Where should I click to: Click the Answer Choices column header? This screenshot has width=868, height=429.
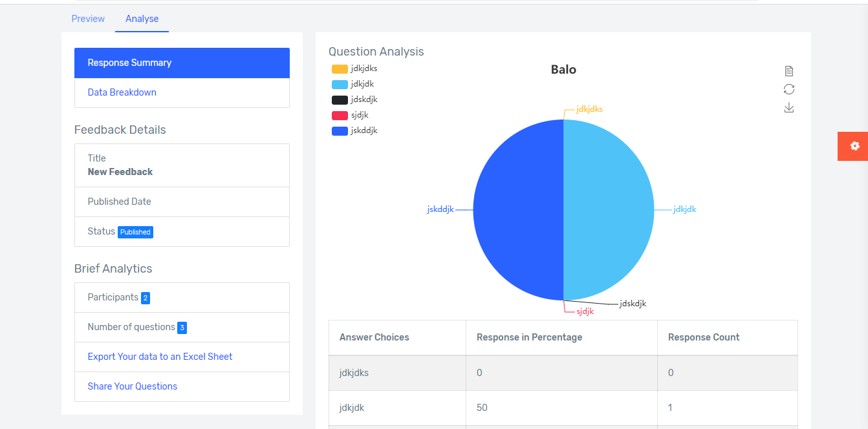point(397,337)
